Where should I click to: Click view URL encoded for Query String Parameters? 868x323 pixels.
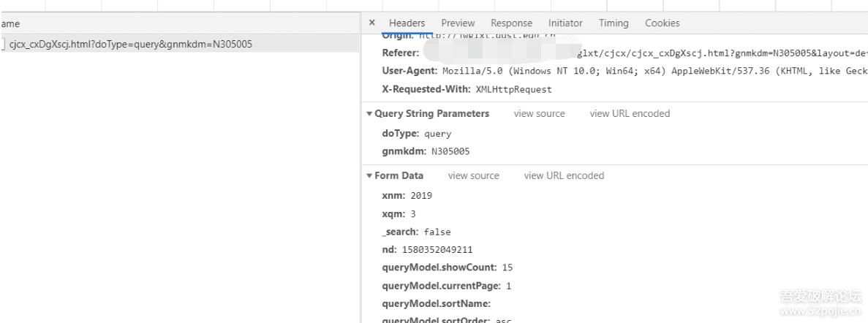point(630,114)
